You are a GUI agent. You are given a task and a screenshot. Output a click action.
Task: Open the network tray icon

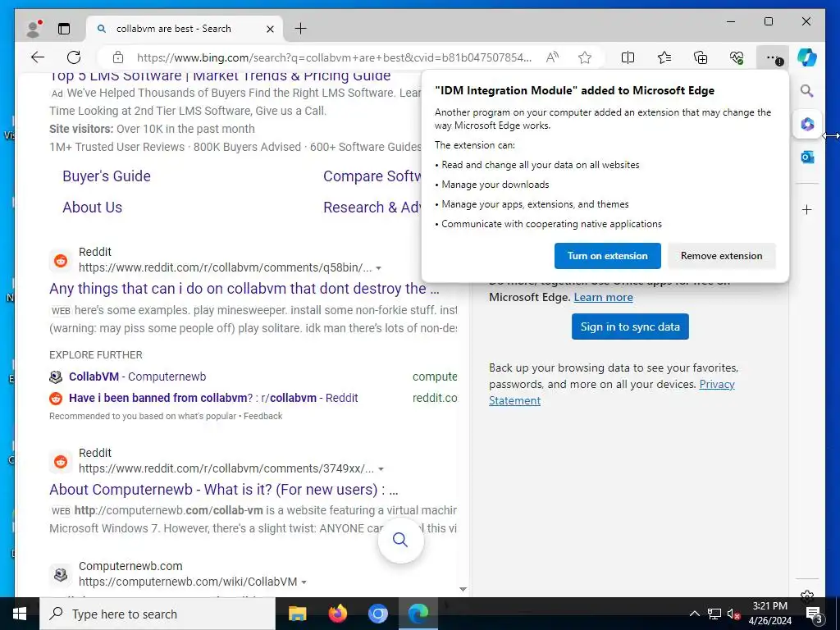714,614
